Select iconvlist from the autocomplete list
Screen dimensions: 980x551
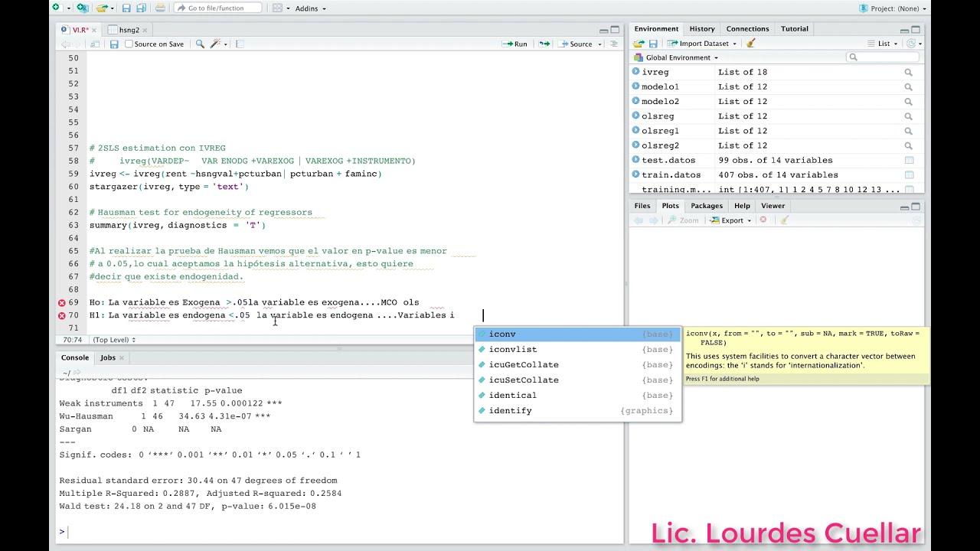click(x=577, y=349)
